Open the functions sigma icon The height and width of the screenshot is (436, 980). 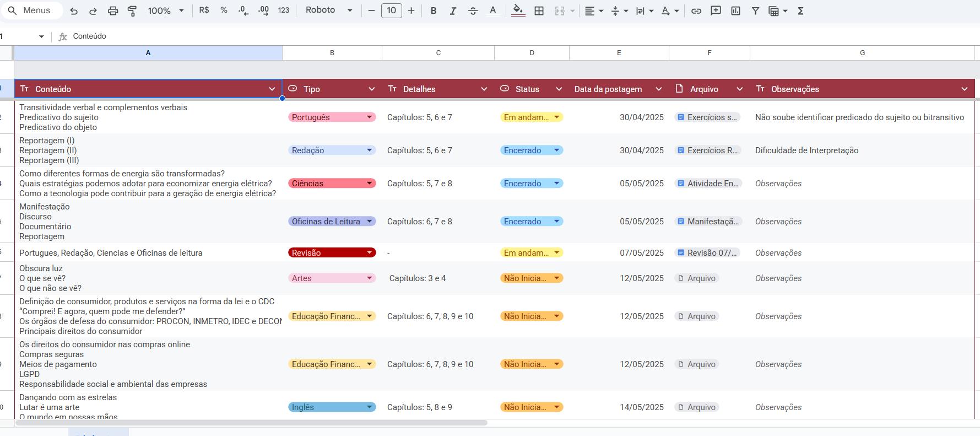800,11
